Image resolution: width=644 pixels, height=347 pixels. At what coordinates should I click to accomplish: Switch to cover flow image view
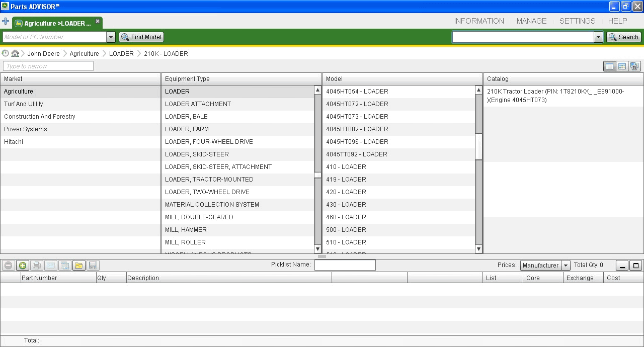[634, 66]
